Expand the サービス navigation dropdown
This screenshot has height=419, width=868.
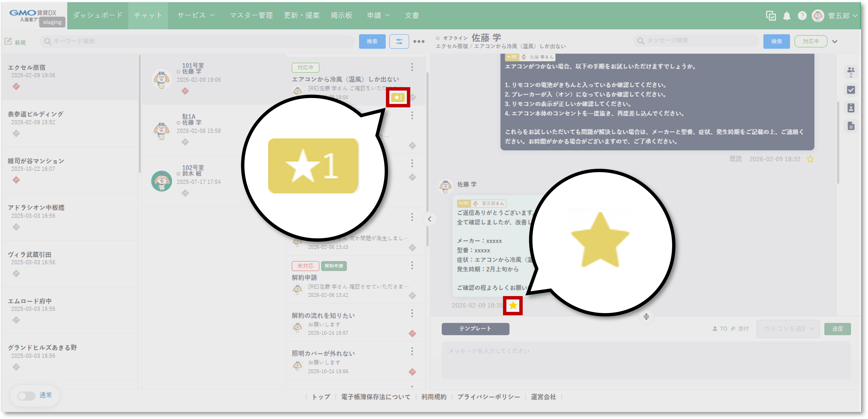coord(195,15)
